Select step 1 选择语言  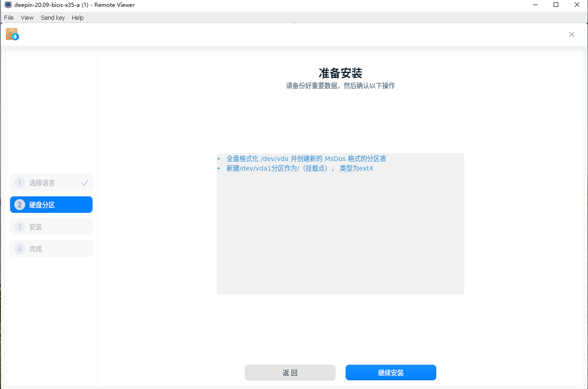pyautogui.click(x=51, y=183)
